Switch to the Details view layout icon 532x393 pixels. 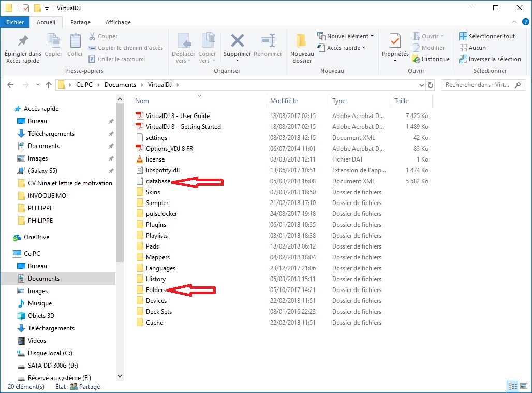click(512, 386)
